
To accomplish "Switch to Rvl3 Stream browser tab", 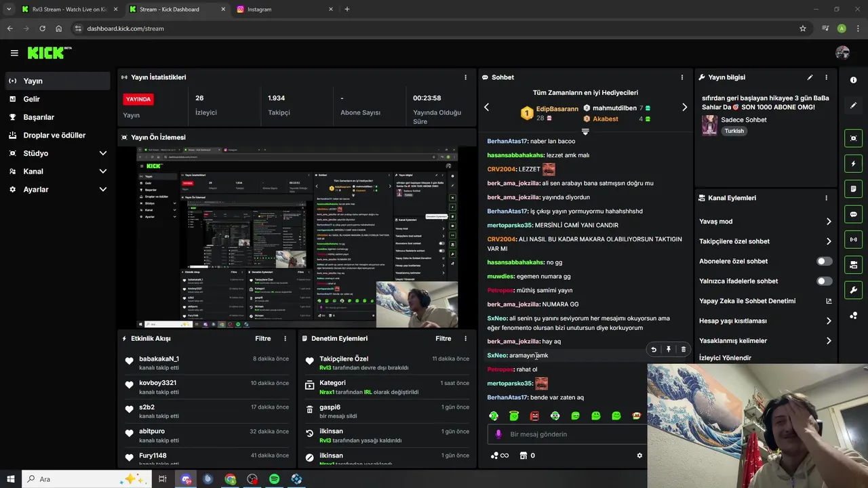I will coord(68,9).
